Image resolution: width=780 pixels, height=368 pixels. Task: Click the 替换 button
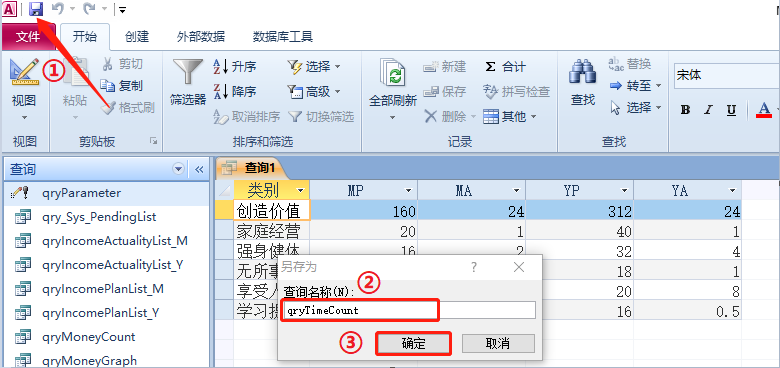click(x=630, y=64)
